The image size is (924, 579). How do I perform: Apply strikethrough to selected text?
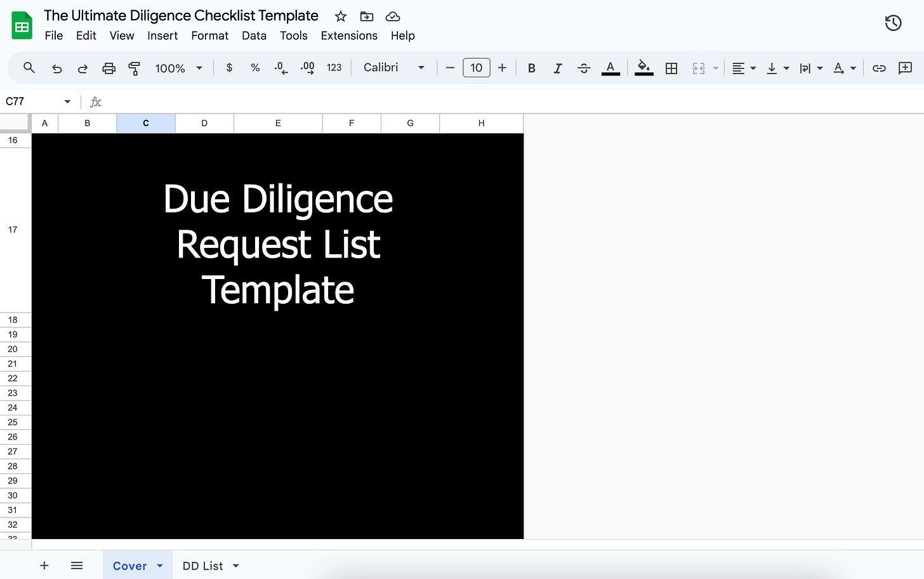tap(583, 68)
